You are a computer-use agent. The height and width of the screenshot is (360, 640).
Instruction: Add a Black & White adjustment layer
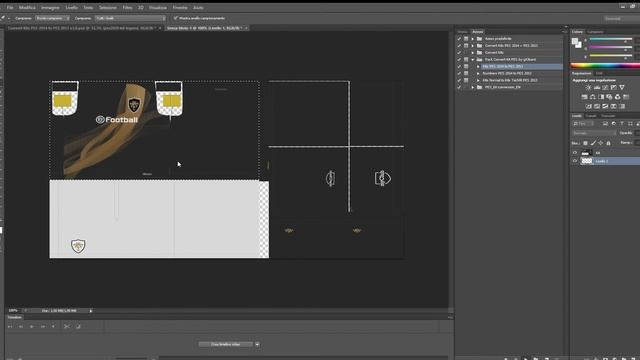point(601,97)
